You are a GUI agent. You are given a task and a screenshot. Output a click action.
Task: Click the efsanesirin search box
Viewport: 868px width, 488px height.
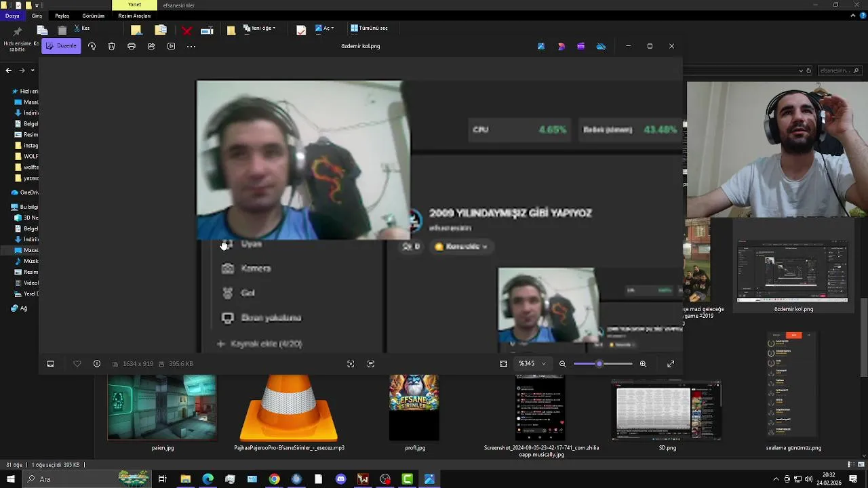tap(840, 70)
